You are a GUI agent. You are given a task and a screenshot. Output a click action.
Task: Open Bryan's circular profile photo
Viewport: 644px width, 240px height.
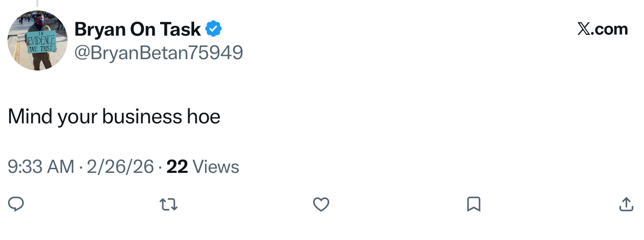coord(37,40)
